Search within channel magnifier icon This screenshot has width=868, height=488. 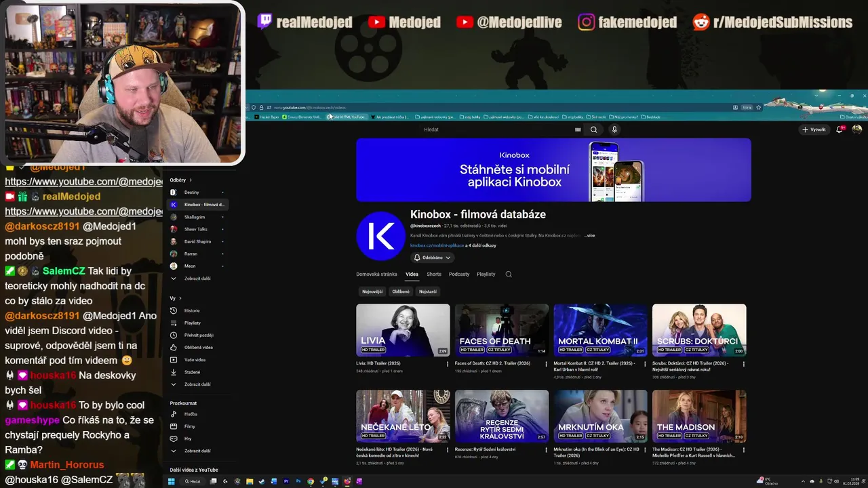tap(509, 274)
